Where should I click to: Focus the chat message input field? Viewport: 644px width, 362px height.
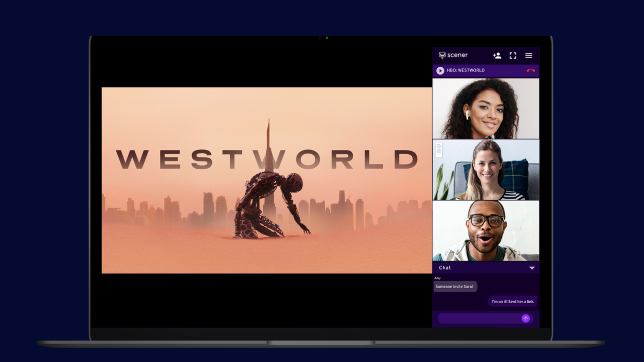[x=485, y=318]
